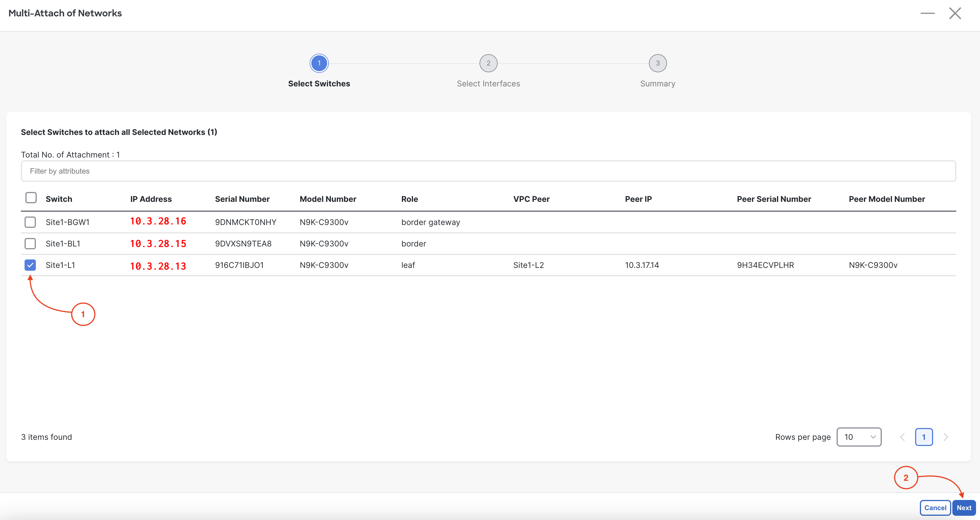Uncheck the Site1-L1 switch checkbox
Viewport: 980px width, 520px height.
[30, 265]
